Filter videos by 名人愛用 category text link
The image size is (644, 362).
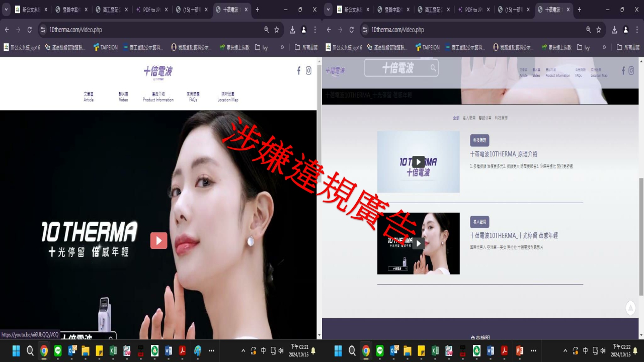click(468, 118)
